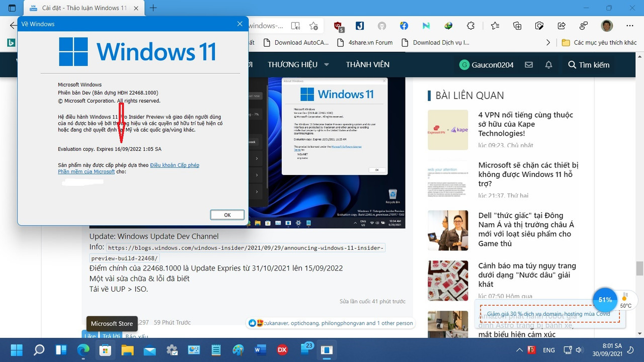Image resolution: width=644 pixels, height=362 pixels.
Task: Open Collections in Edge toolbar
Action: (517, 26)
